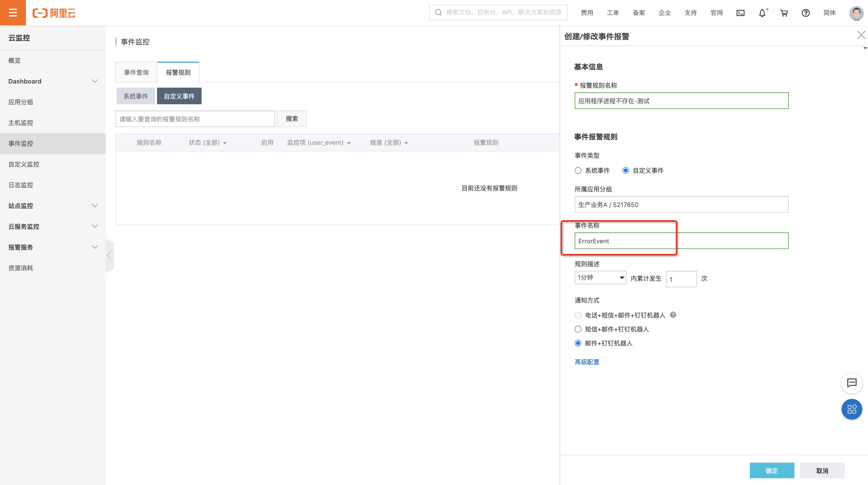The height and width of the screenshot is (485, 868).
Task: Open the shopping cart icon
Action: point(784,13)
